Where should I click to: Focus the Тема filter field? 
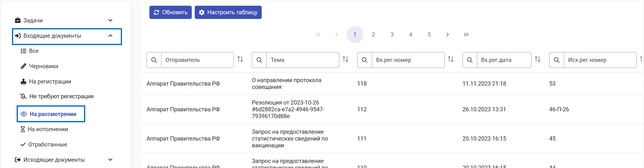pos(303,60)
